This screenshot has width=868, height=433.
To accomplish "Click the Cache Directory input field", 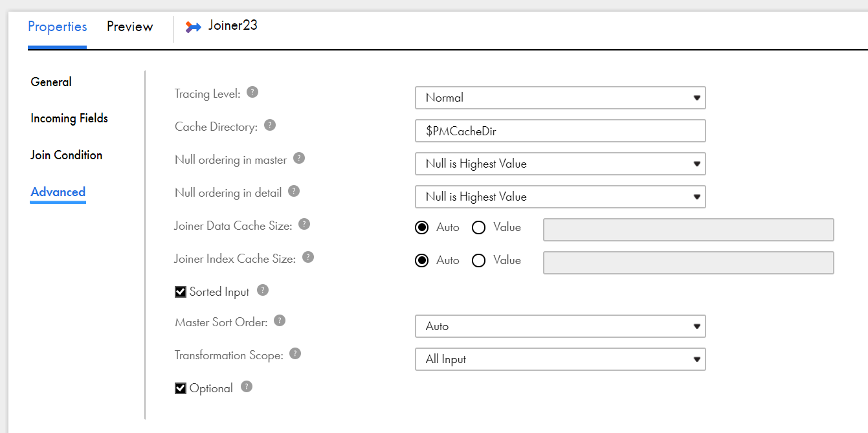I will 560,131.
